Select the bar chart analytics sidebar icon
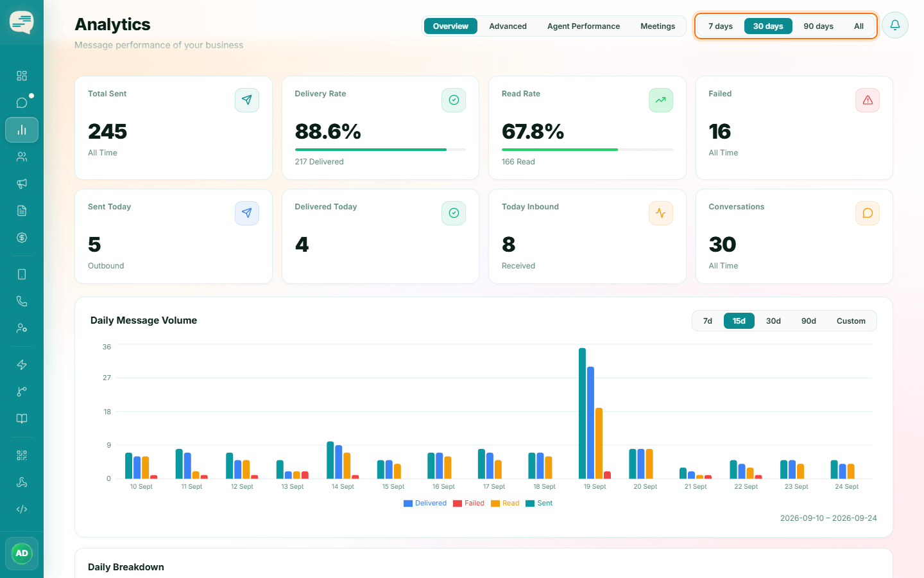The width and height of the screenshot is (924, 578). 22,130
